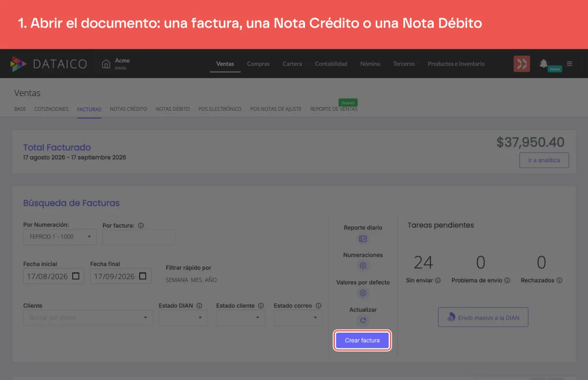Viewport: 588px width, 380px height.
Task: Switch to the POS Electrónico tab
Action: pos(220,109)
